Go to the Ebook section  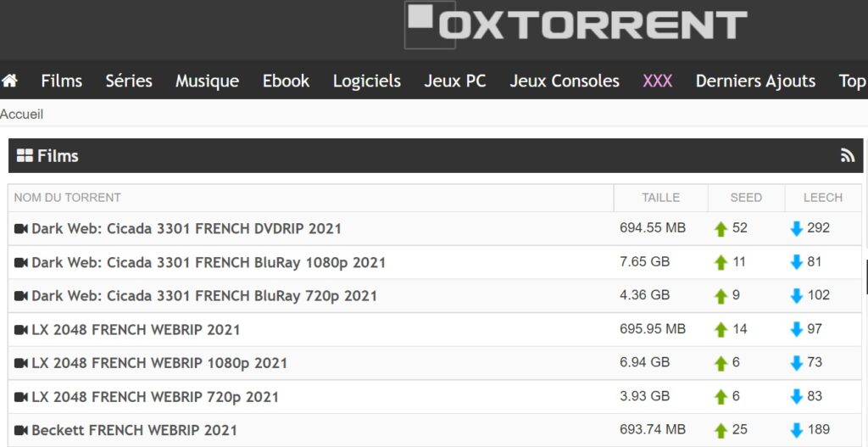pos(286,81)
